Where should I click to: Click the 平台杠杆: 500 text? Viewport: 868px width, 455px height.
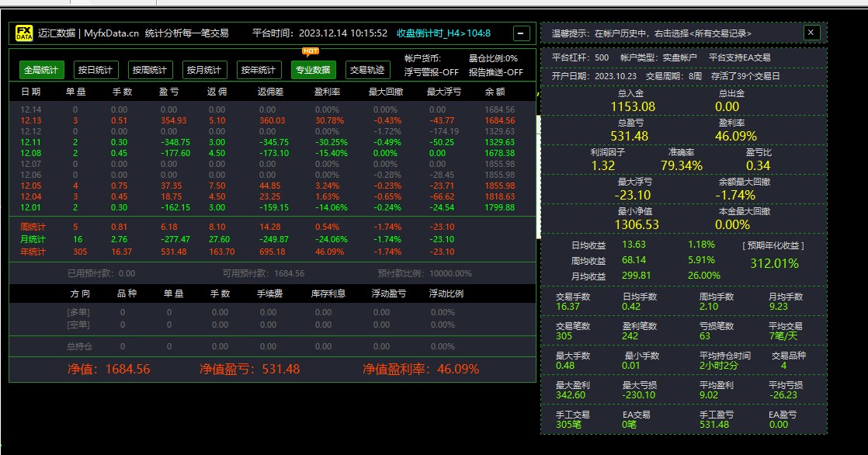coord(580,57)
